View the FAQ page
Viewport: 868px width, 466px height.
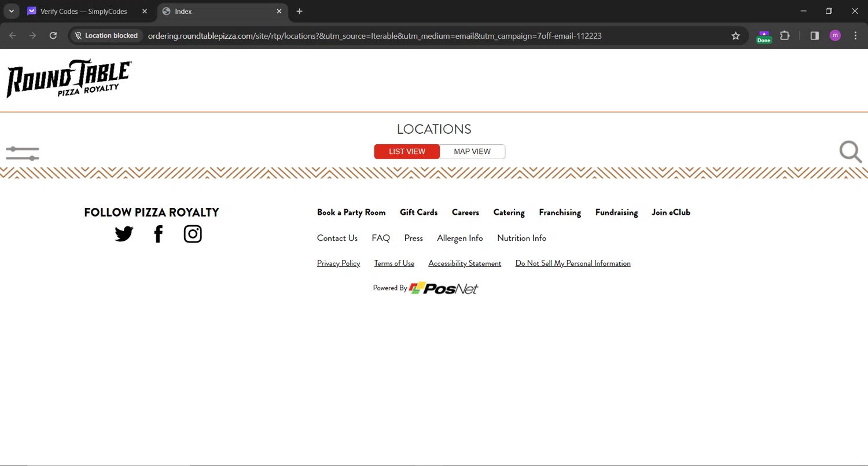pos(381,238)
